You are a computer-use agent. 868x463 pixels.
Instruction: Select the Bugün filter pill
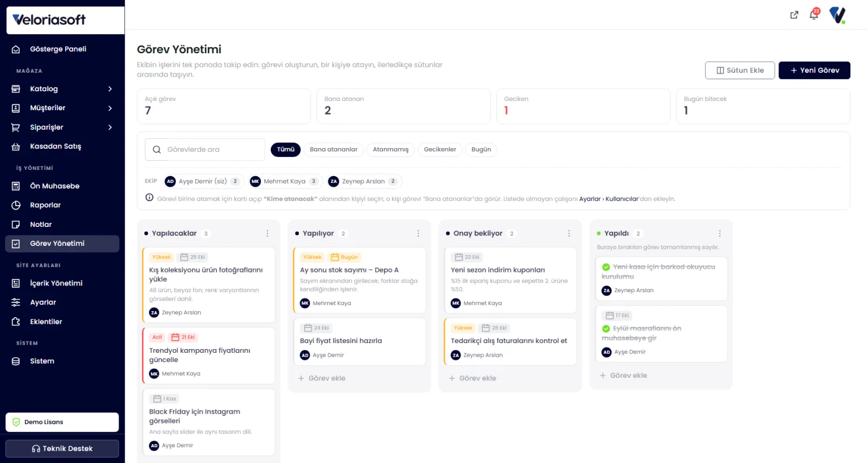tap(481, 150)
